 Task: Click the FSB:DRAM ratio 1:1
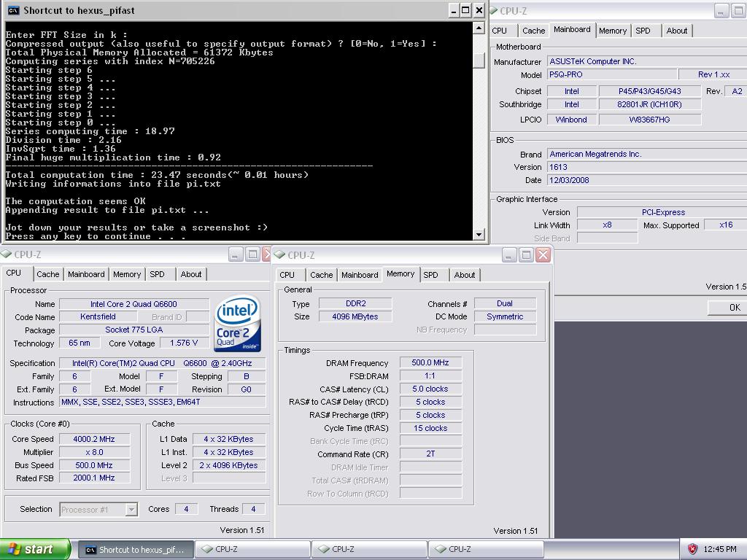click(x=430, y=376)
